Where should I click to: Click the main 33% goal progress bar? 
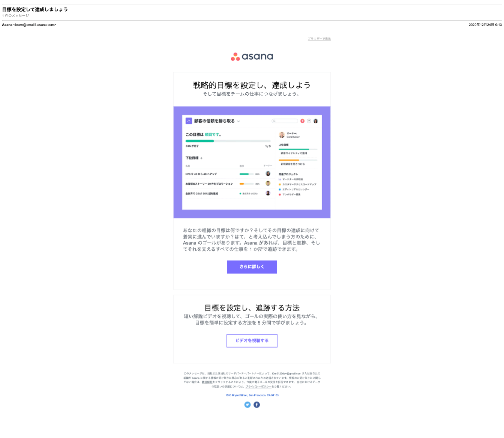click(228, 141)
